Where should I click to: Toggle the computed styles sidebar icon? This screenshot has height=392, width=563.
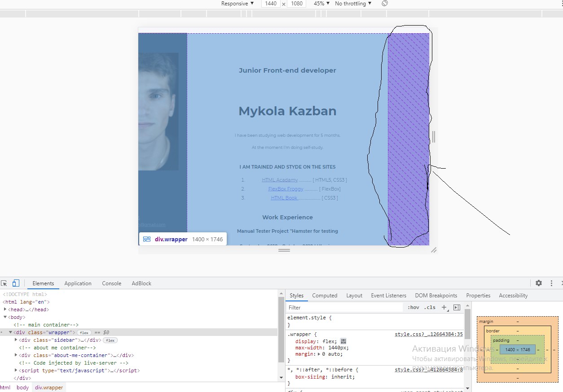pyautogui.click(x=457, y=307)
